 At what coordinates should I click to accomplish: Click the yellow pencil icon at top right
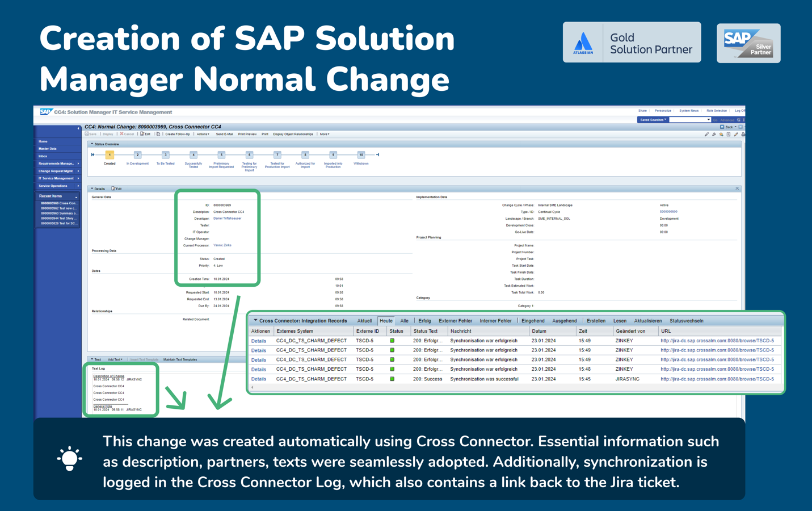(x=736, y=135)
